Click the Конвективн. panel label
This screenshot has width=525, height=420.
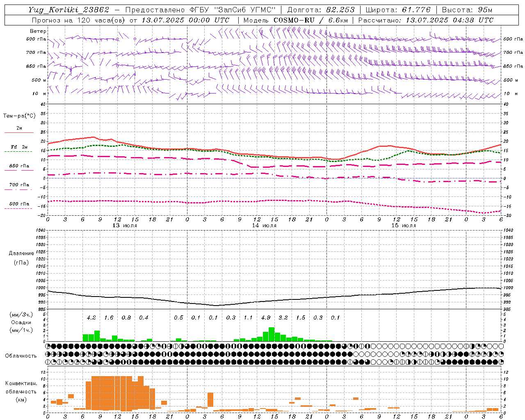click(21, 383)
